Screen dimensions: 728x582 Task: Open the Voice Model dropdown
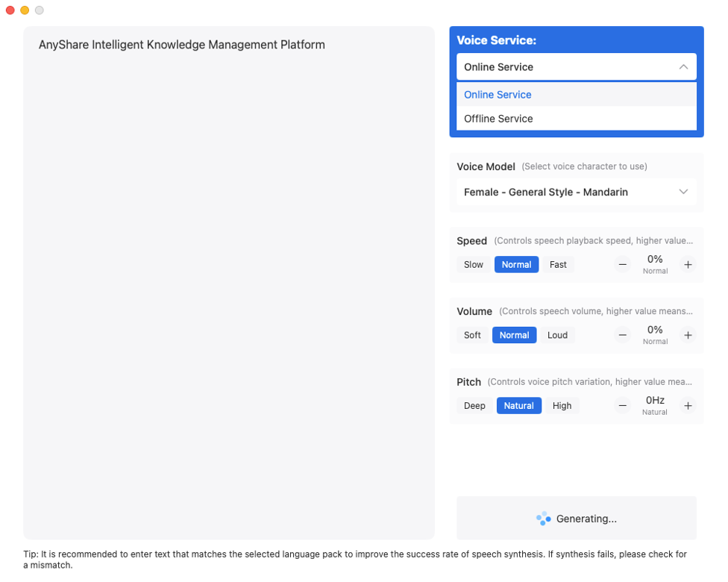point(576,193)
